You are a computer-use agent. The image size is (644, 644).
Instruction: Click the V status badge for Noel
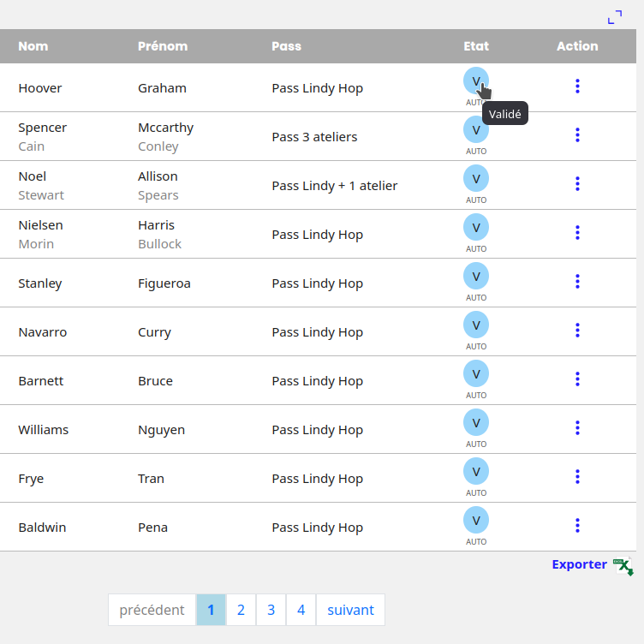pos(476,178)
